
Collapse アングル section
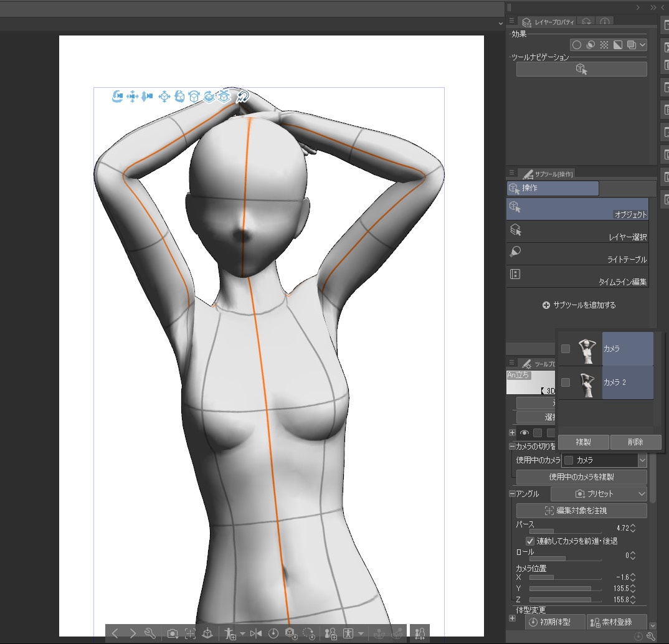[x=512, y=494]
